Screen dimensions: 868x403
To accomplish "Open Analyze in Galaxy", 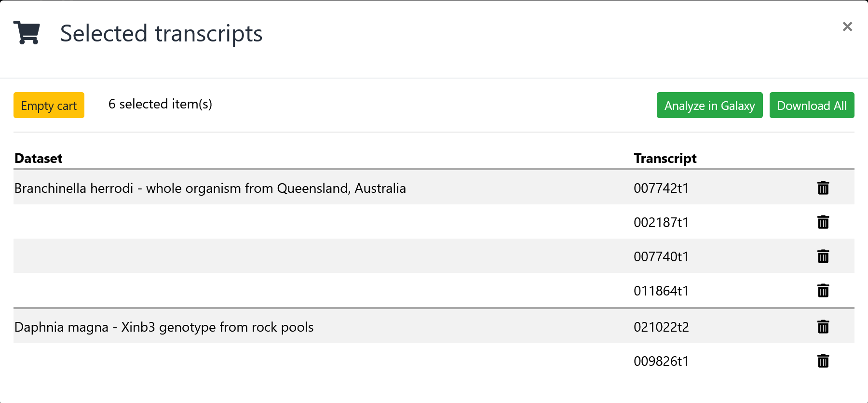I will [709, 105].
